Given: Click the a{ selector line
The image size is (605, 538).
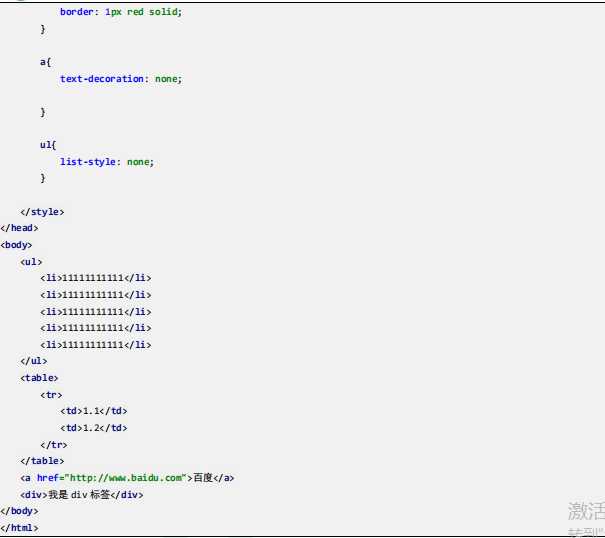Looking at the screenshot, I should point(45,62).
